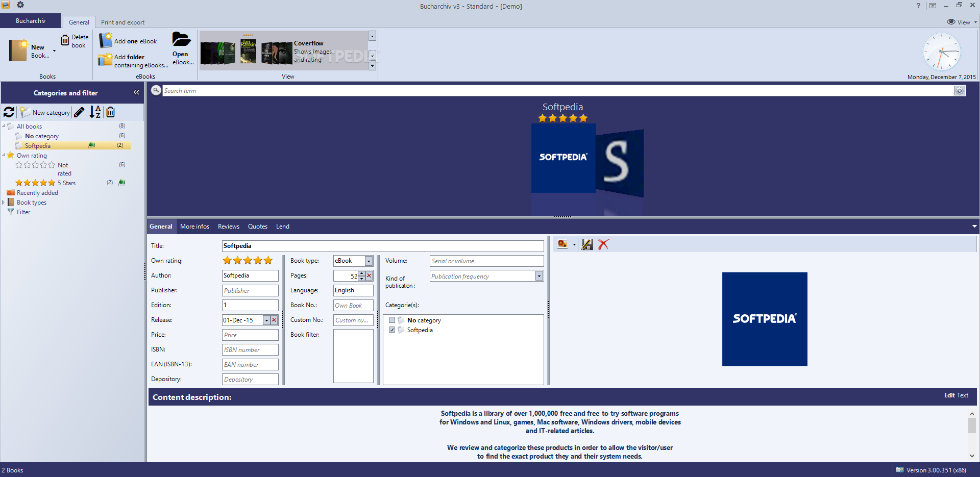Image resolution: width=980 pixels, height=477 pixels.
Task: Uncheck the Softpedia category checkbox
Action: tap(392, 330)
